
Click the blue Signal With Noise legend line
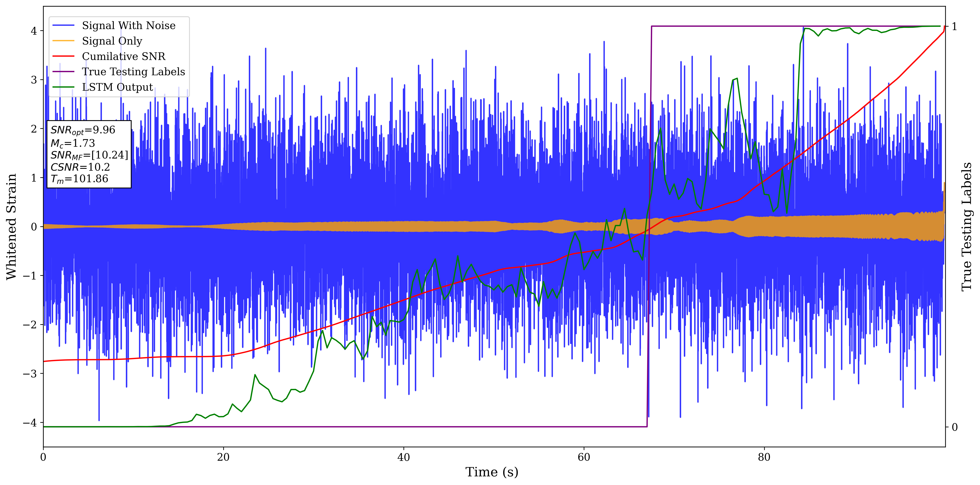[63, 26]
